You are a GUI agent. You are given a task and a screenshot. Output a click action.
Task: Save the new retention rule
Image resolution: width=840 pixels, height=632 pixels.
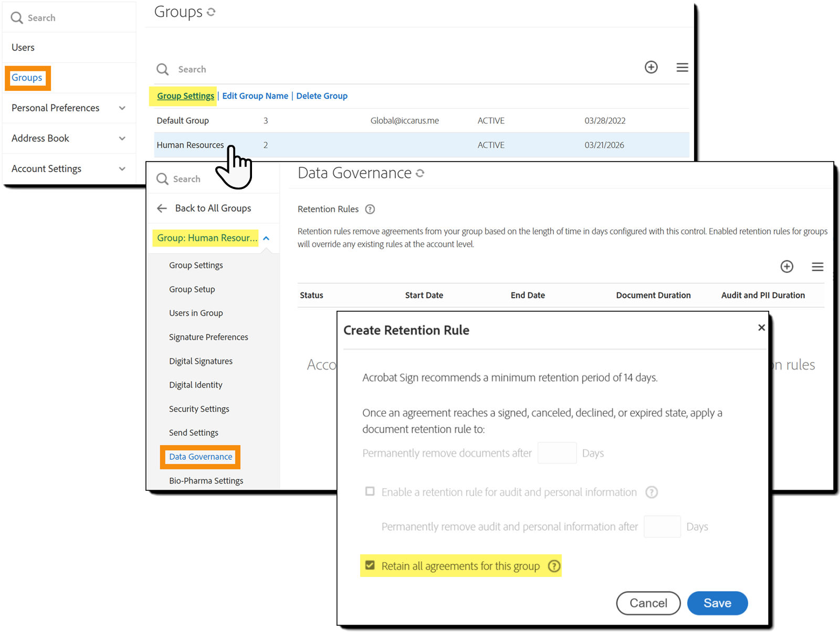(x=717, y=603)
